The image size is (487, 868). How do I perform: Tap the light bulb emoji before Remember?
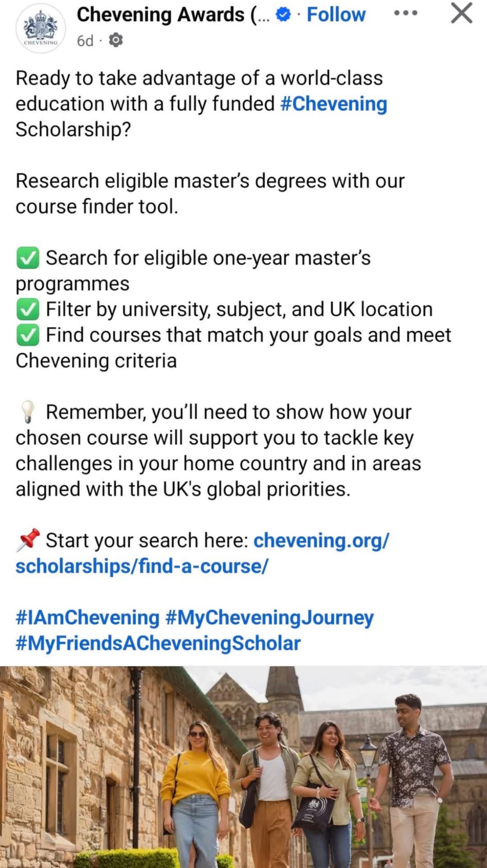(28, 412)
